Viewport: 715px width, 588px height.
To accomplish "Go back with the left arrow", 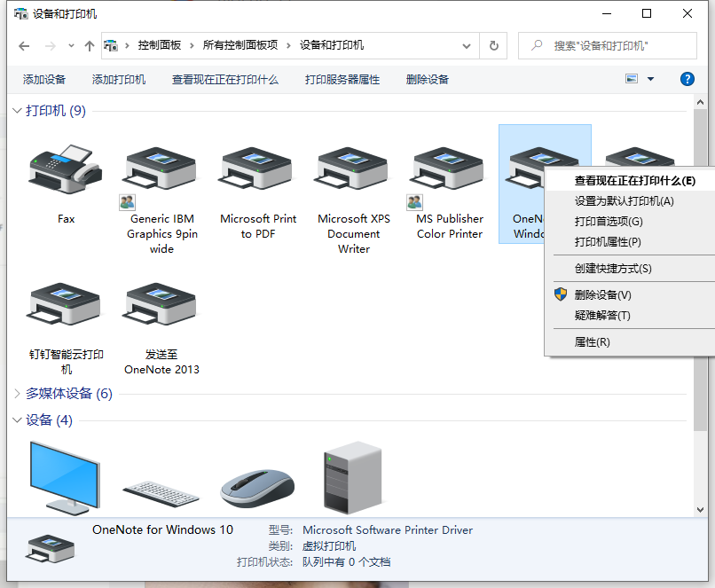I will [x=24, y=45].
